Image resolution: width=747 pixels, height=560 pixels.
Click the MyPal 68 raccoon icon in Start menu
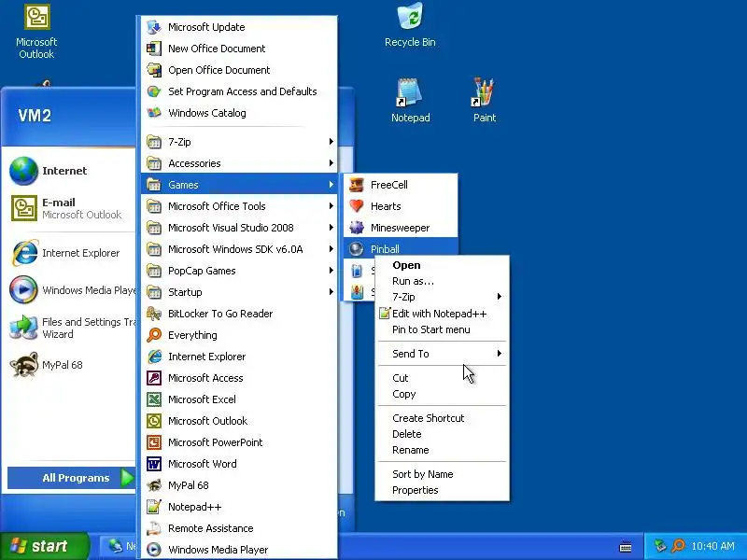tap(24, 365)
